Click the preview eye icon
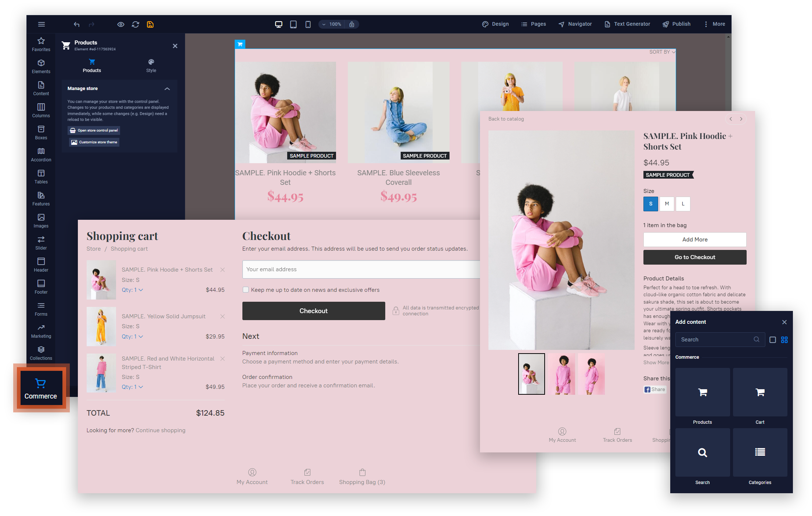This screenshot has height=516, width=812. (120, 24)
